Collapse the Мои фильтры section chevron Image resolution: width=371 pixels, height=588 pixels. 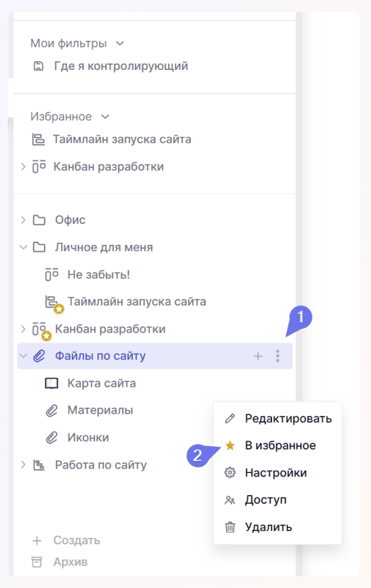120,44
